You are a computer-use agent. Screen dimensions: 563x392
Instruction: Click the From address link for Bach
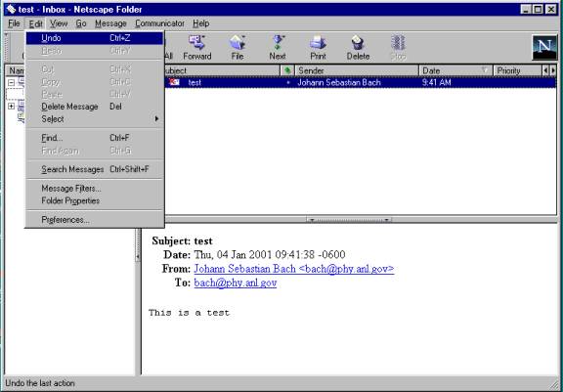293,269
